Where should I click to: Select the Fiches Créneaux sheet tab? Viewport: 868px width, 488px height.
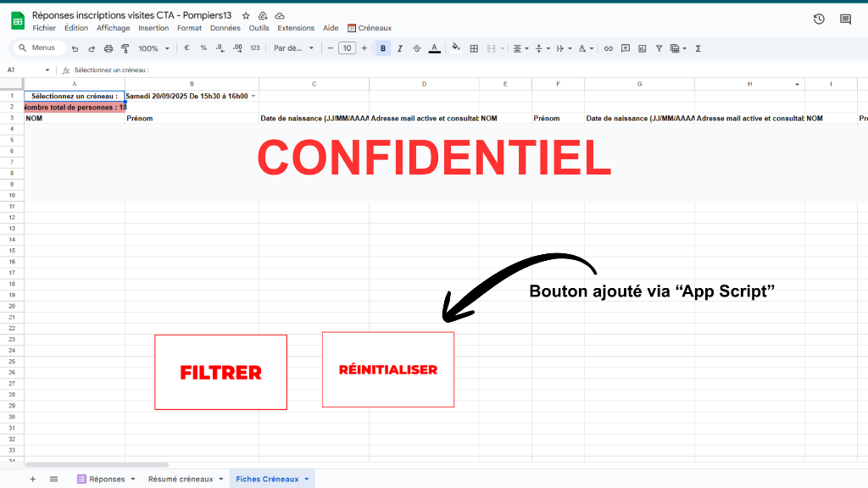pyautogui.click(x=272, y=480)
